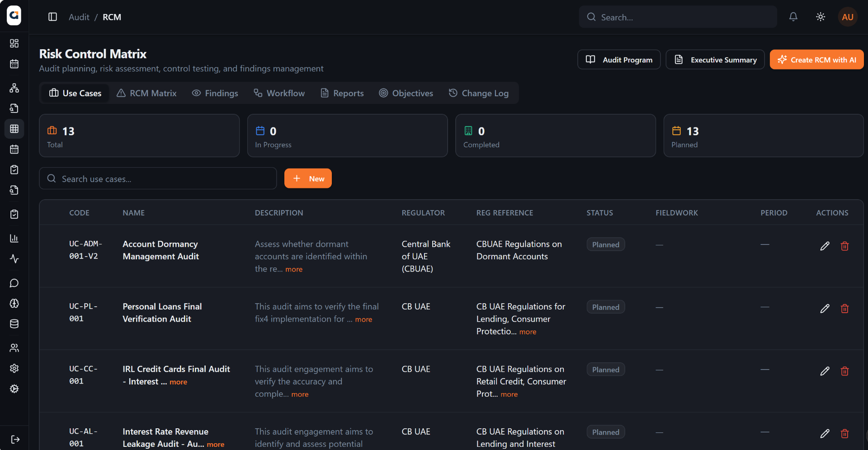Open the gear with play symbol sidebar icon
This screenshot has width=868, height=450.
point(14,389)
